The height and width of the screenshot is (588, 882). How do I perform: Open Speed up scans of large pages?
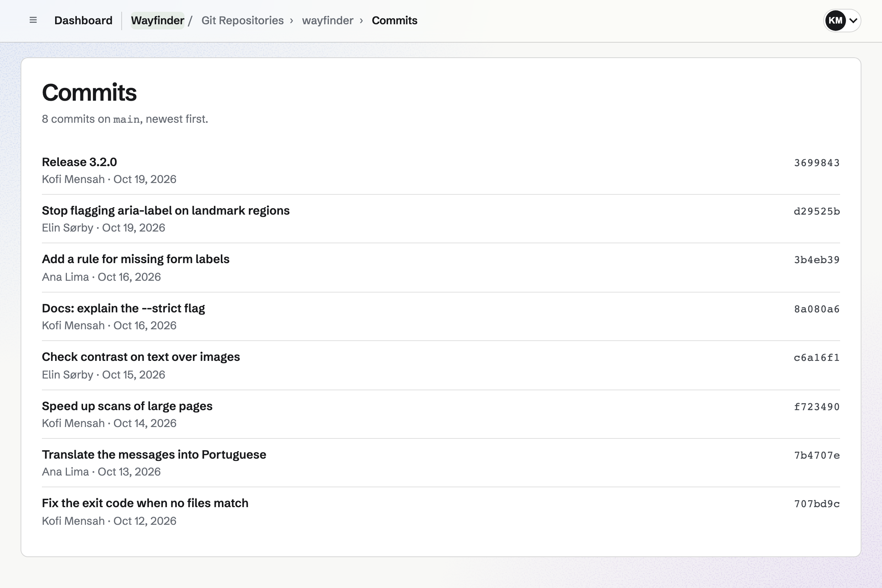(127, 406)
